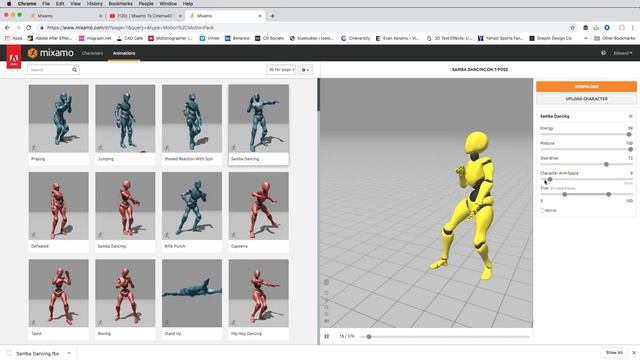Click the search magnifier icon
This screenshot has width=640, height=360.
(74, 70)
